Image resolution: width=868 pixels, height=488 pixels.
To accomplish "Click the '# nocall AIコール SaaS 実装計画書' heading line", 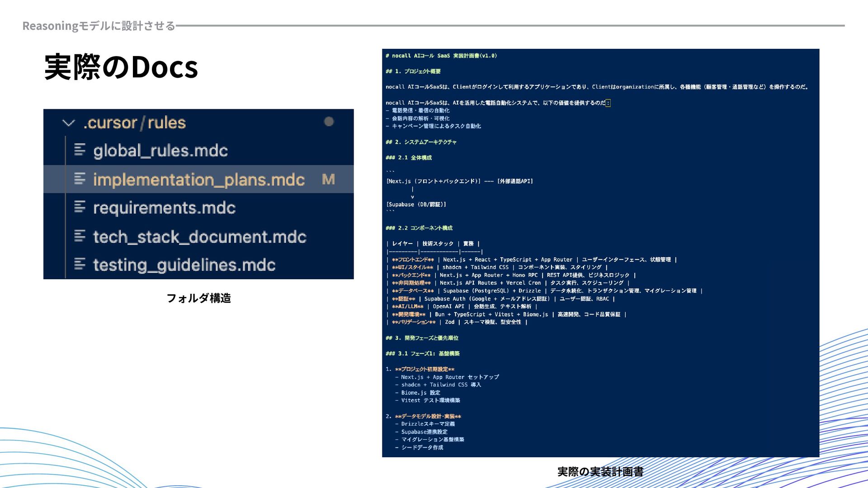I will 441,56.
